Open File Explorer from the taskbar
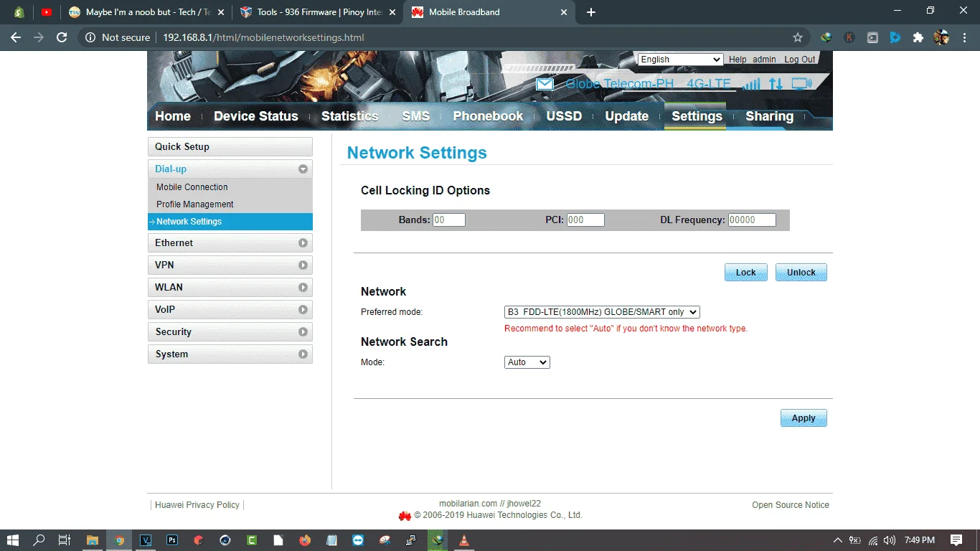The height and width of the screenshot is (551, 980). [93, 540]
